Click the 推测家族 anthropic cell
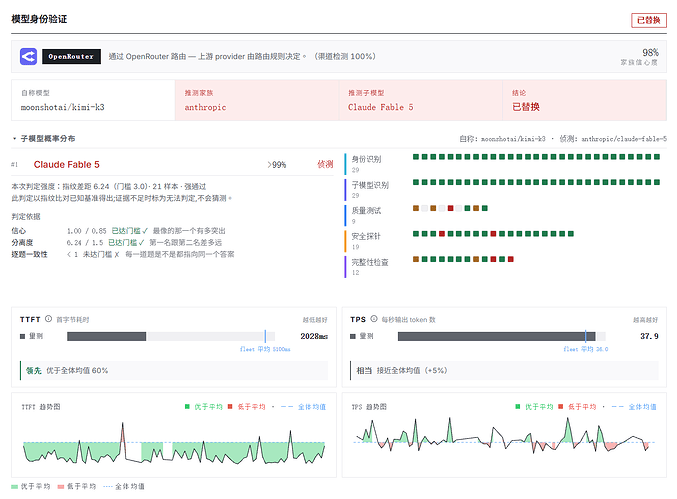677x499 pixels. [257, 100]
